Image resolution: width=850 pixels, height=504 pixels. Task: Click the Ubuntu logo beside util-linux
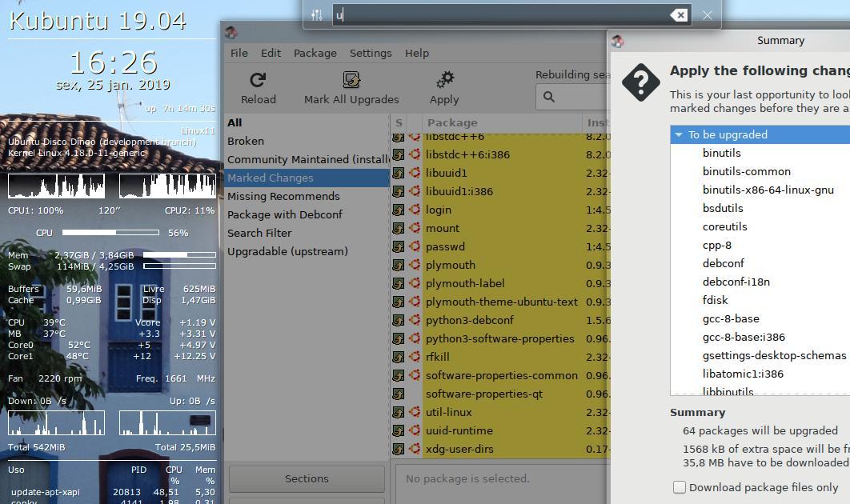click(x=415, y=413)
